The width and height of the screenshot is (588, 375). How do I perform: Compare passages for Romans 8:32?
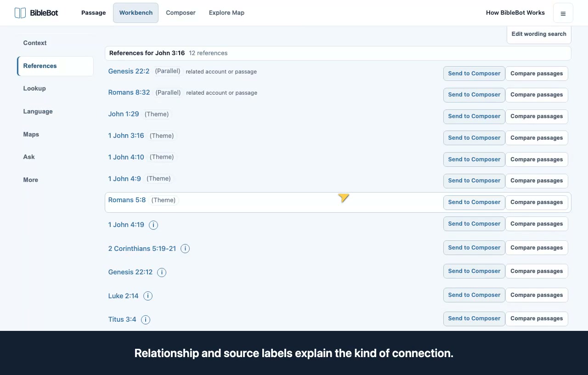click(537, 95)
